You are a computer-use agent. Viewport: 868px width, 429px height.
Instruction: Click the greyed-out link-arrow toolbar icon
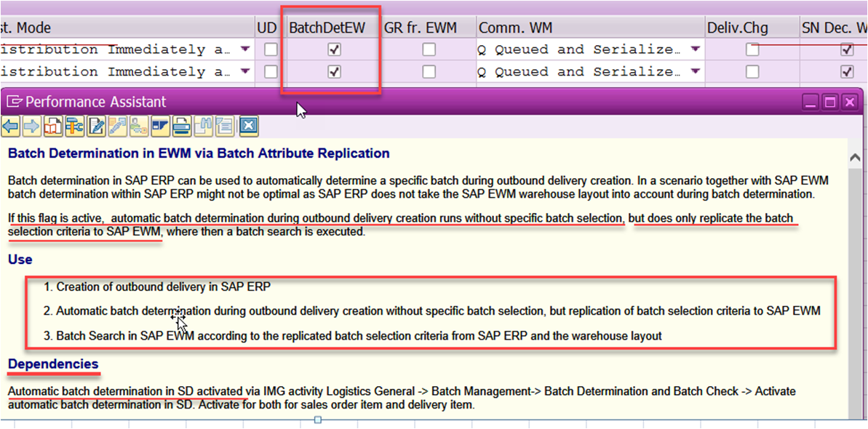117,127
